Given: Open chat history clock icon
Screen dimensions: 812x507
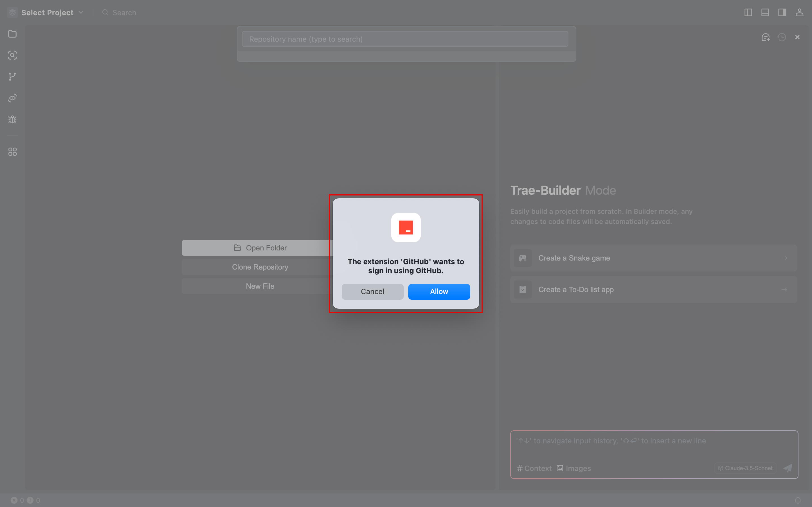Looking at the screenshot, I should click(782, 37).
